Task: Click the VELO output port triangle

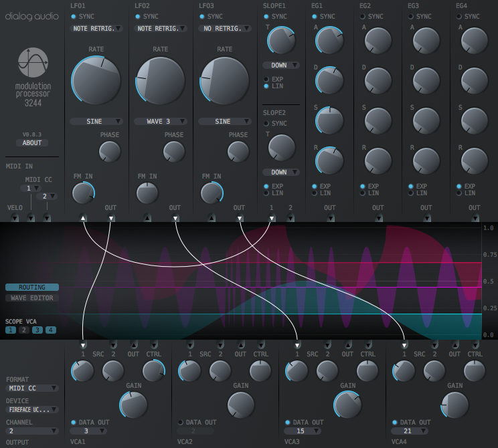Action: [x=14, y=218]
